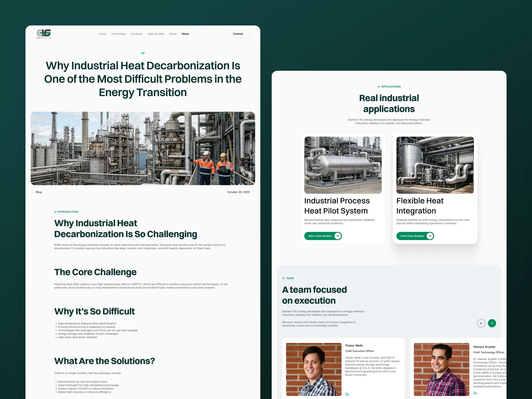Click View Case Studies under Industrial Process Heat
This screenshot has height=399, width=532.
point(323,236)
